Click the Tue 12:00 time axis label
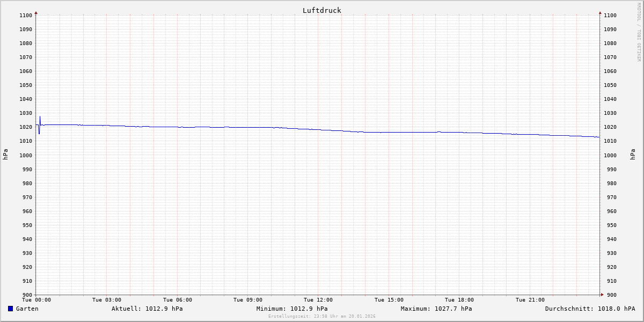This screenshot has width=644, height=322. [318, 300]
